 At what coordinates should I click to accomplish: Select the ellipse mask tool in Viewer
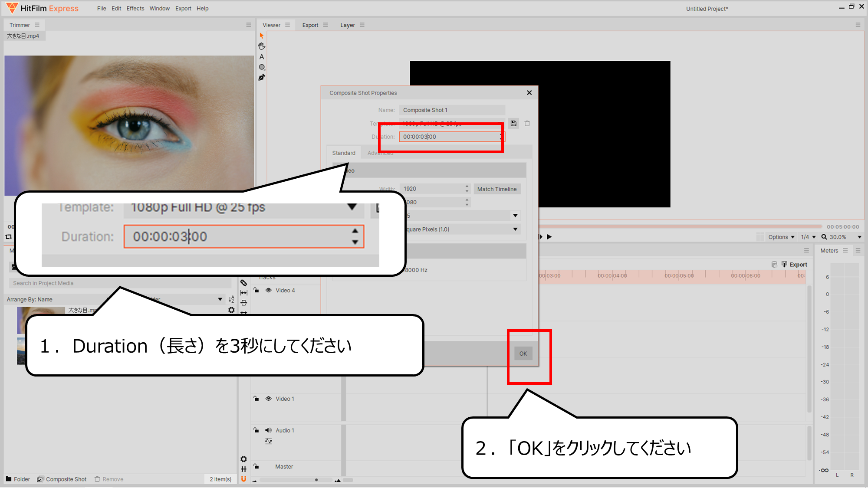[262, 67]
